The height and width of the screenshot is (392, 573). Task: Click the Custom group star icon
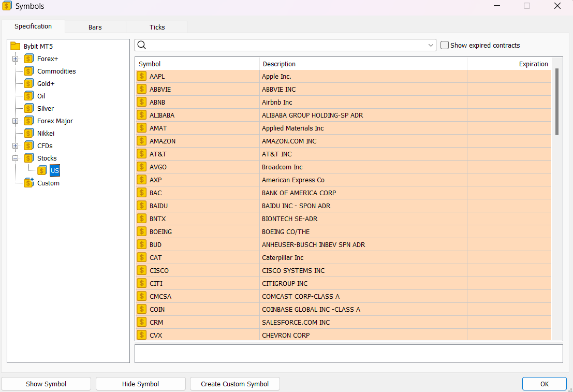(x=29, y=182)
